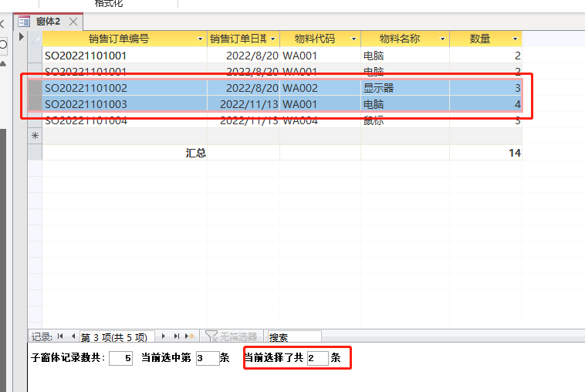Click the 汇总 total row label
585x392 pixels.
tap(196, 153)
